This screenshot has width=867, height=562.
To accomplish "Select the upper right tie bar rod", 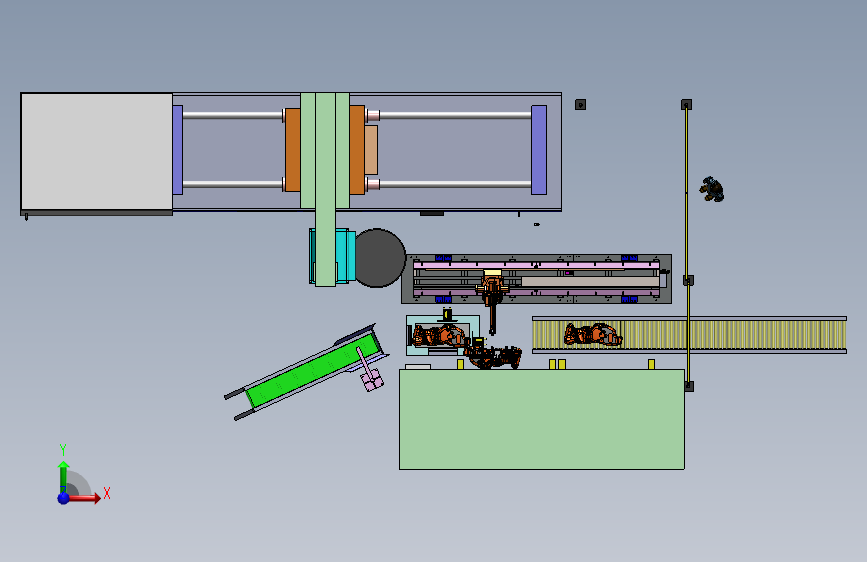I will tap(455, 116).
